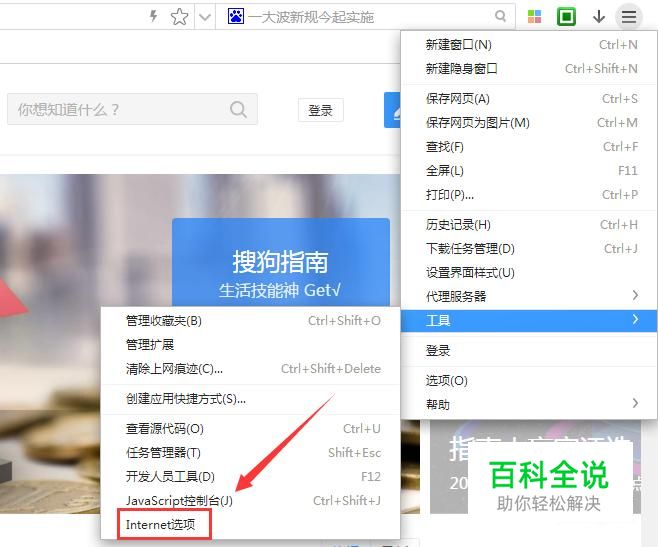
Task: Open 下载任务管理(D)
Action: (529, 249)
